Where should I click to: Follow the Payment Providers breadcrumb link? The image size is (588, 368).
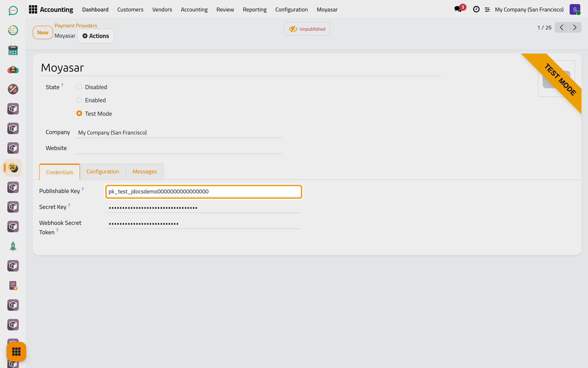[x=76, y=25]
